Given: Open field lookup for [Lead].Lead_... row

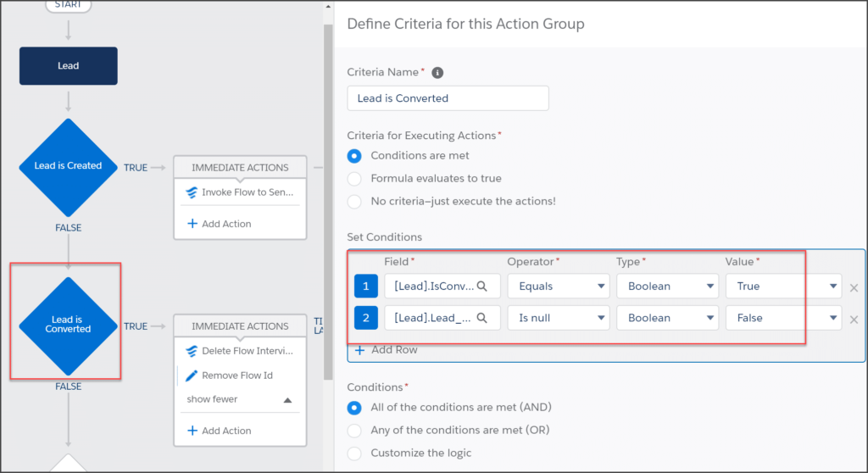Looking at the screenshot, I should (482, 318).
